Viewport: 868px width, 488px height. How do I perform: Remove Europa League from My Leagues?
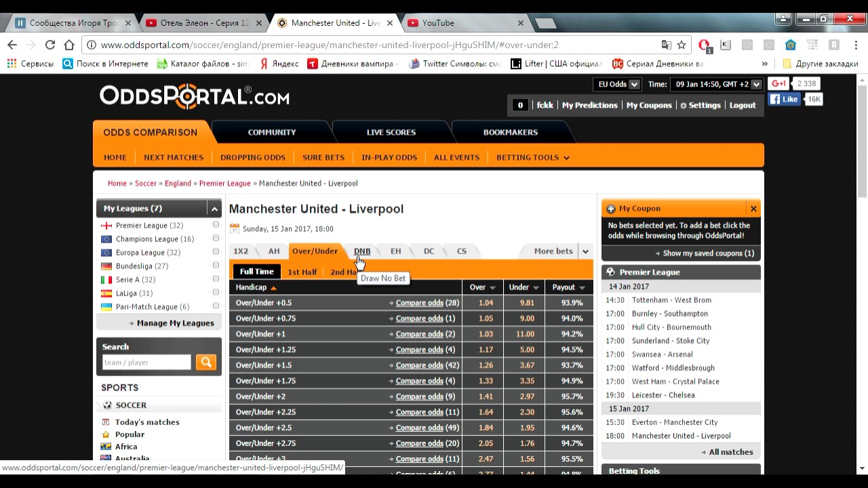(216, 252)
